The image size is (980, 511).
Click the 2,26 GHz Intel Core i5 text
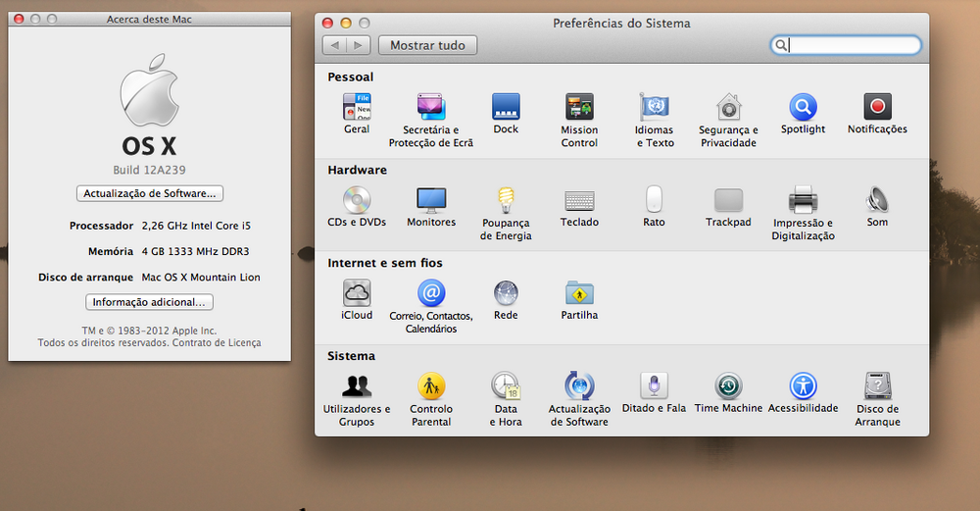[x=196, y=226]
